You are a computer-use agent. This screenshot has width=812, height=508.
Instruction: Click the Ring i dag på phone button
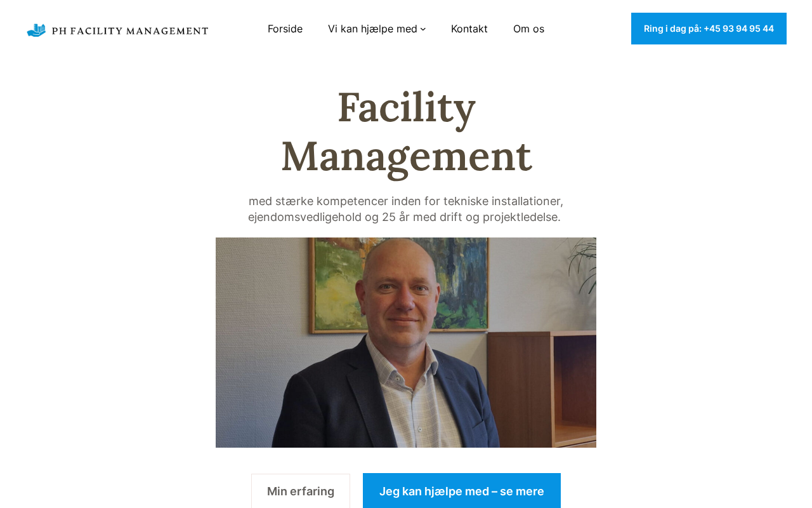[x=709, y=29]
